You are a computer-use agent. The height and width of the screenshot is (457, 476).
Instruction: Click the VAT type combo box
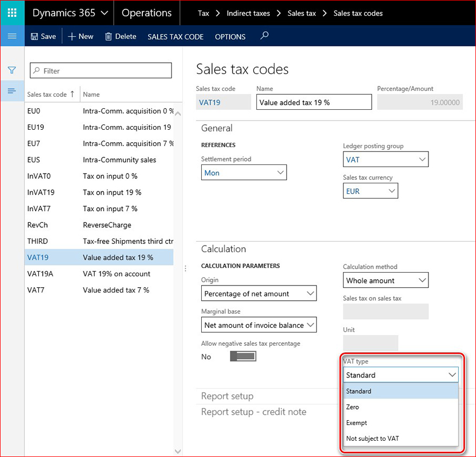(400, 375)
